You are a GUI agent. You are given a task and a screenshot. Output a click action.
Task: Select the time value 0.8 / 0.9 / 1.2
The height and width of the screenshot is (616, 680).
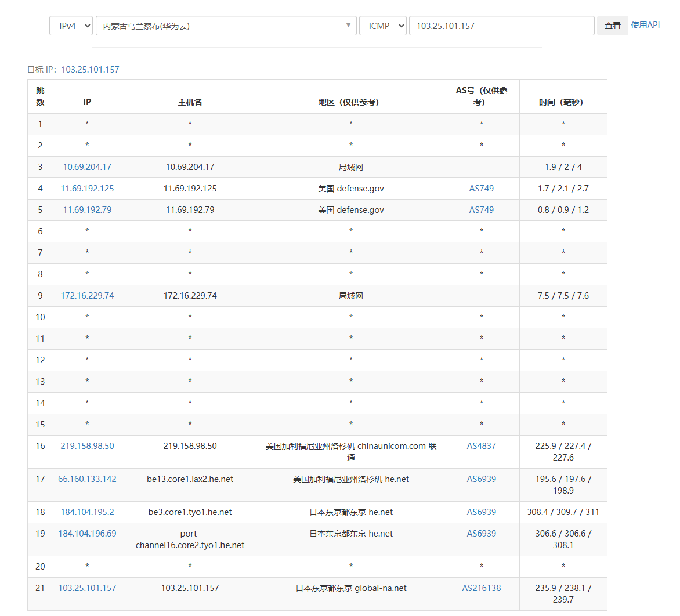[563, 210]
